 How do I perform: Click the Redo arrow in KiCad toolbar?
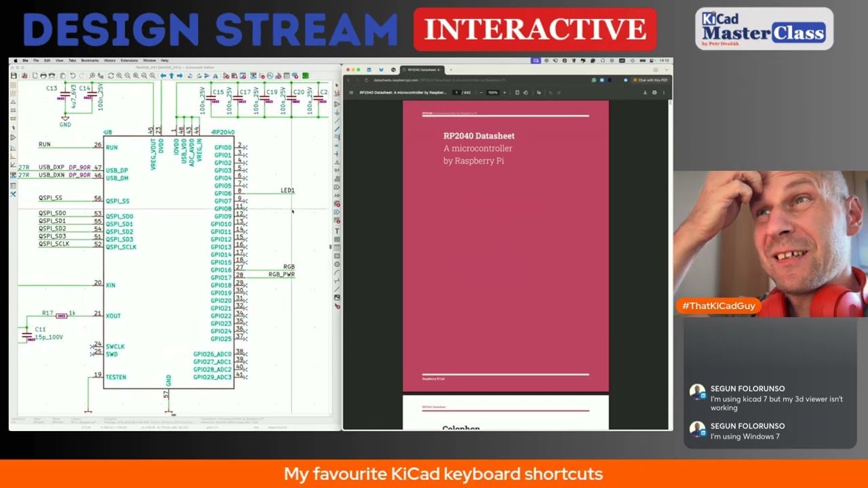click(x=81, y=76)
